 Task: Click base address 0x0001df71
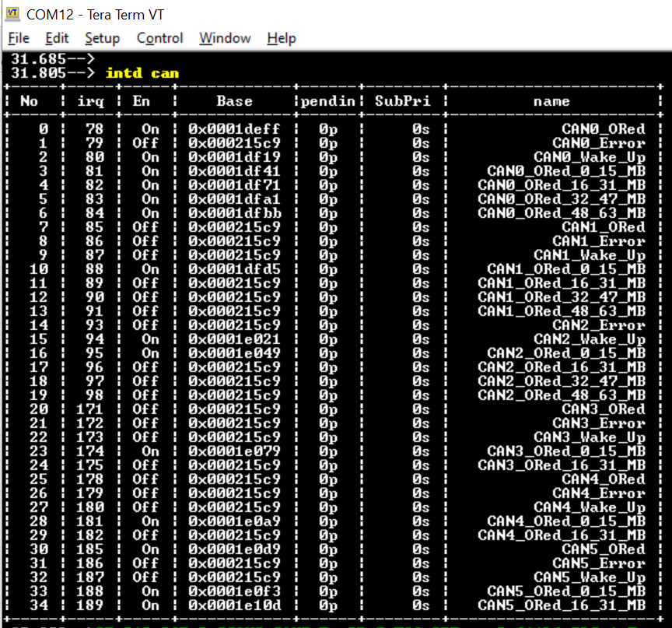click(x=234, y=184)
